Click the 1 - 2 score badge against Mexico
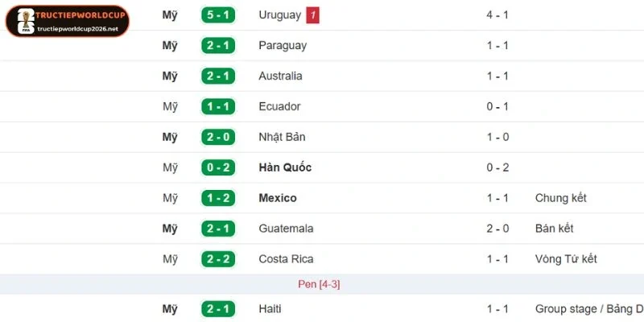Screen dimensions: 644x322 coord(217,198)
